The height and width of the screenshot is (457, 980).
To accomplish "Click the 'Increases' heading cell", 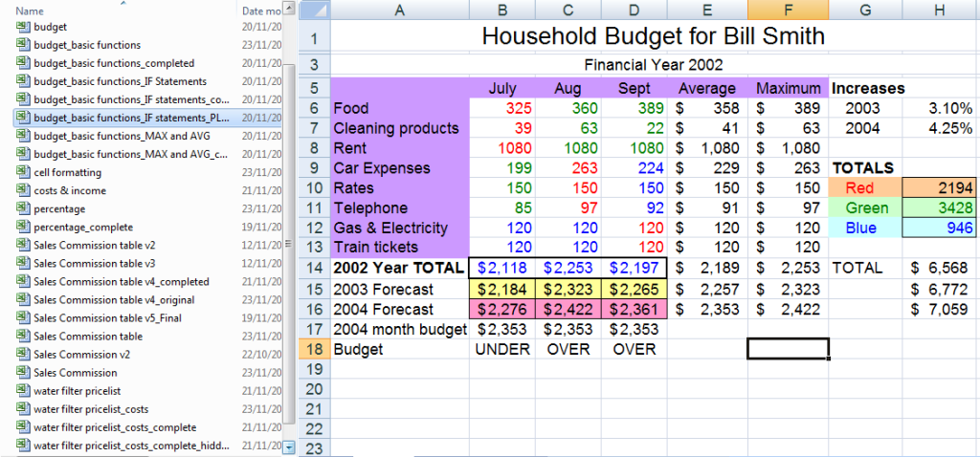I will 865,88.
